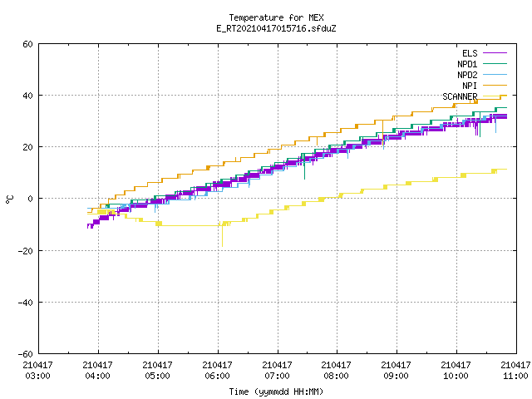The height and width of the screenshot is (399, 532).
Task: Click the y-axis label 20
Action: [x=27, y=147]
